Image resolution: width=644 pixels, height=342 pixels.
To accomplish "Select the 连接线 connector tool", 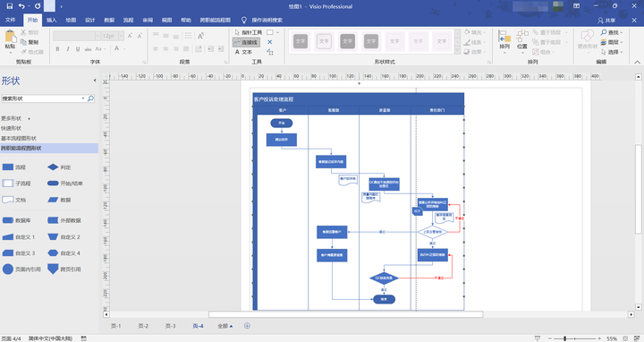I will pyautogui.click(x=246, y=42).
